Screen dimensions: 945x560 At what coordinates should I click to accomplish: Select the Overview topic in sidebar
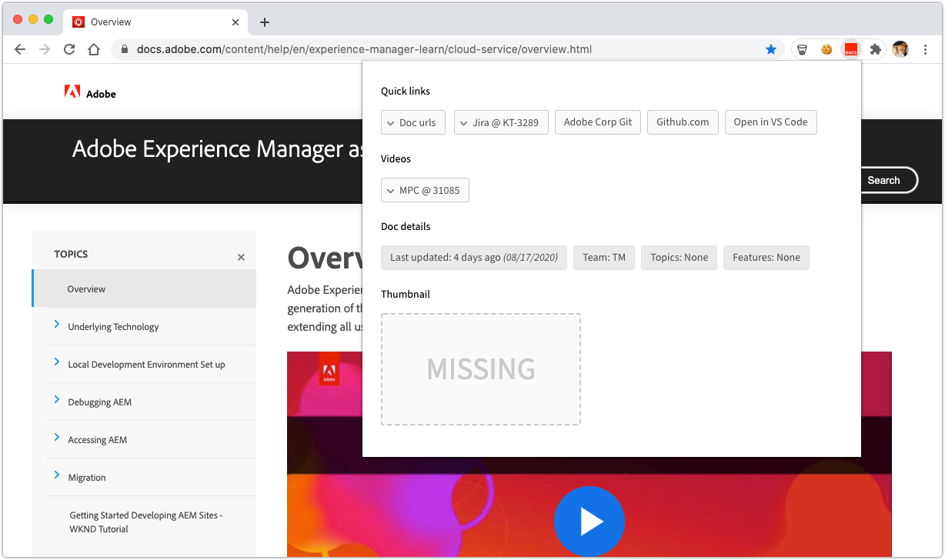point(86,289)
